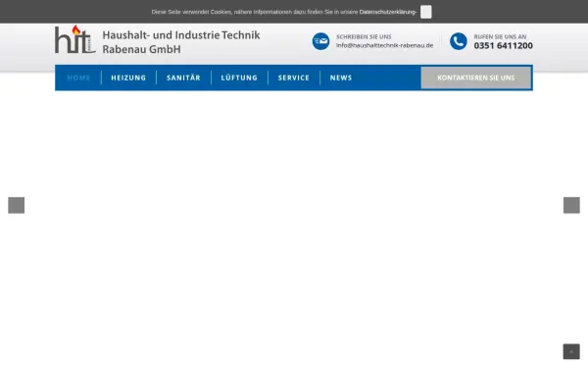
Task: Click the blue phone icon
Action: (x=459, y=41)
